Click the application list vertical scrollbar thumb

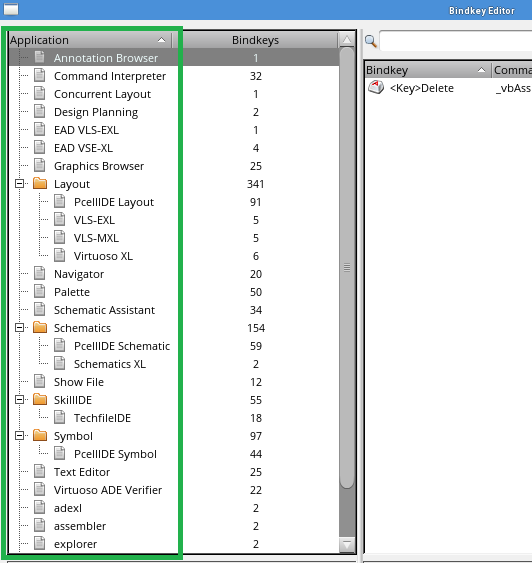tap(347, 268)
